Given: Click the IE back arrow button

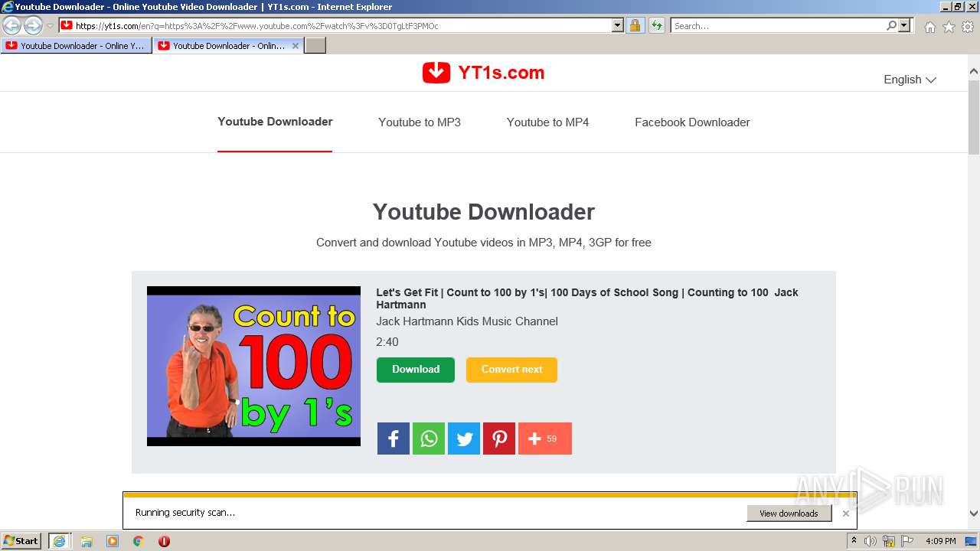Looking at the screenshot, I should tap(12, 25).
